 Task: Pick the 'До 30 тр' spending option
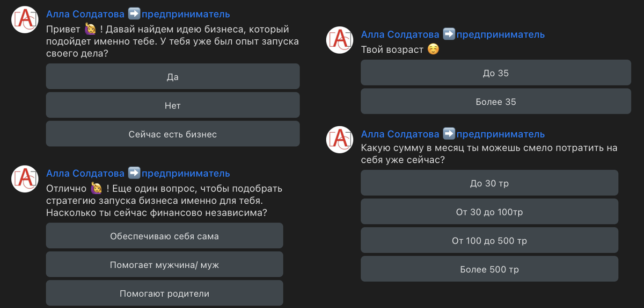tap(489, 183)
